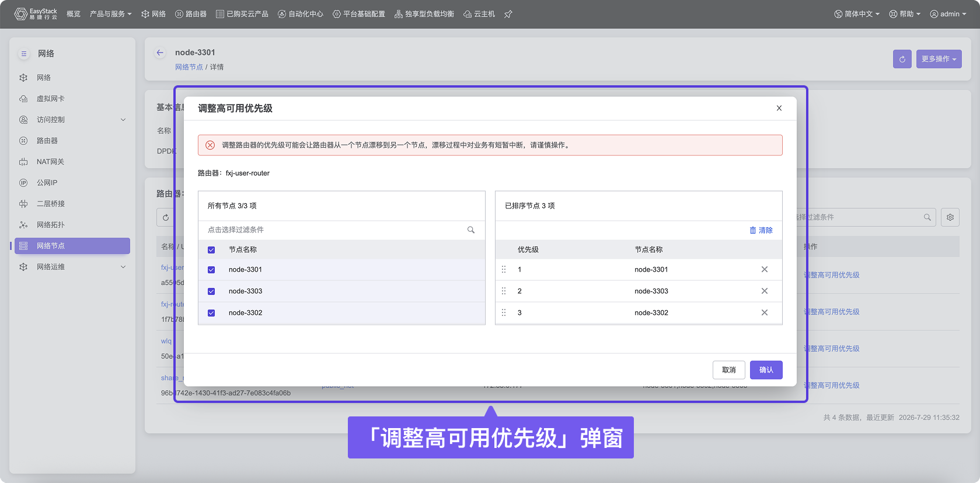Open the 概览 top menu
This screenshot has height=483, width=980.
(74, 14)
